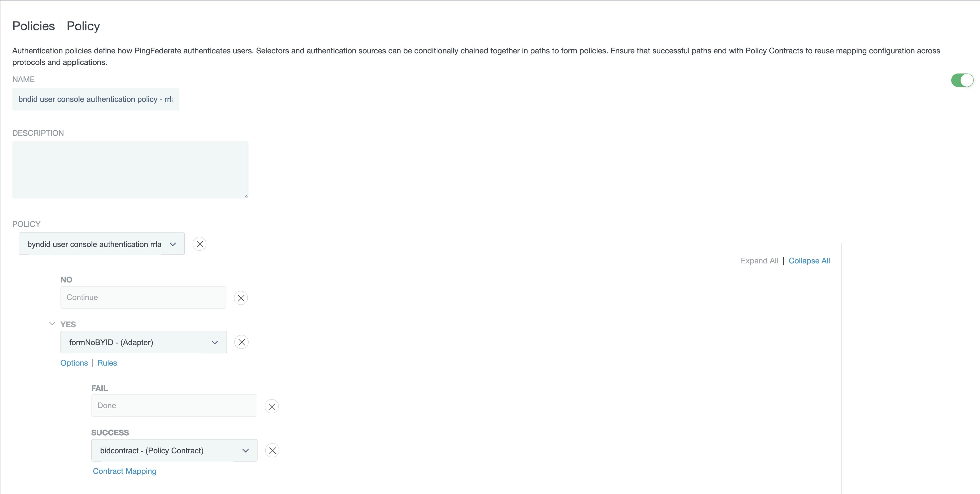980x494 pixels.
Task: Remove the root policy selector with X icon
Action: pos(199,244)
